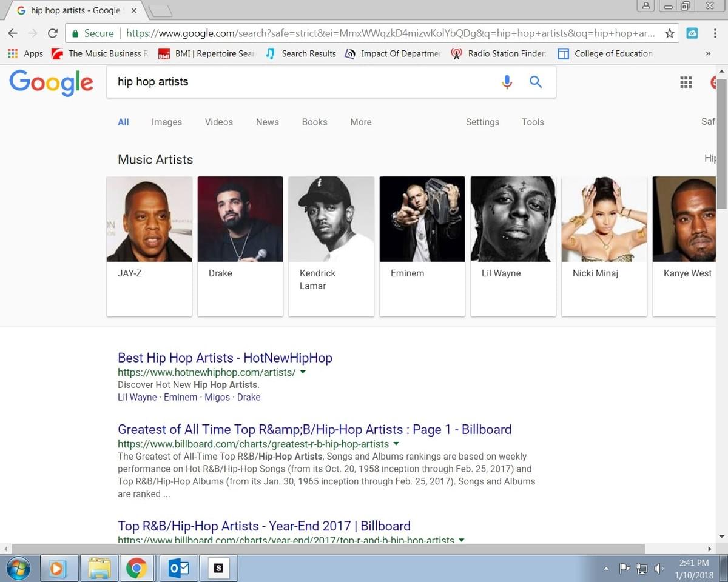Open Action Center flag icon
Viewport: 728px width, 582px height.
tap(625, 569)
